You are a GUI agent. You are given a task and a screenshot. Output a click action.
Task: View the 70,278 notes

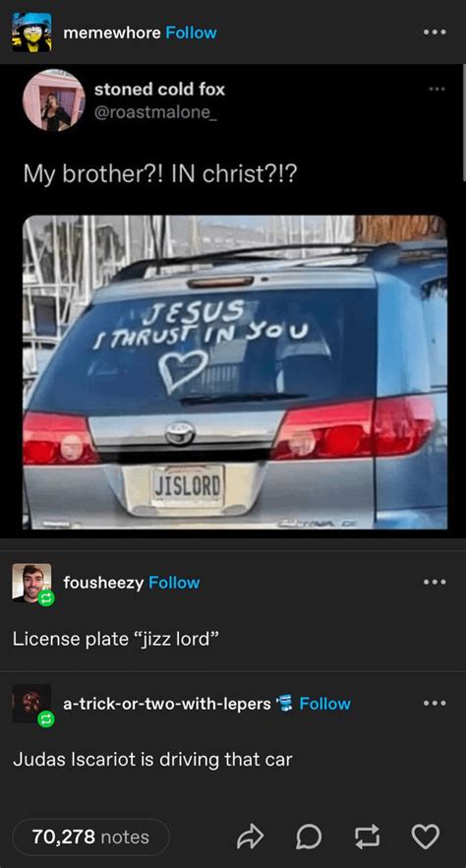coord(90,837)
